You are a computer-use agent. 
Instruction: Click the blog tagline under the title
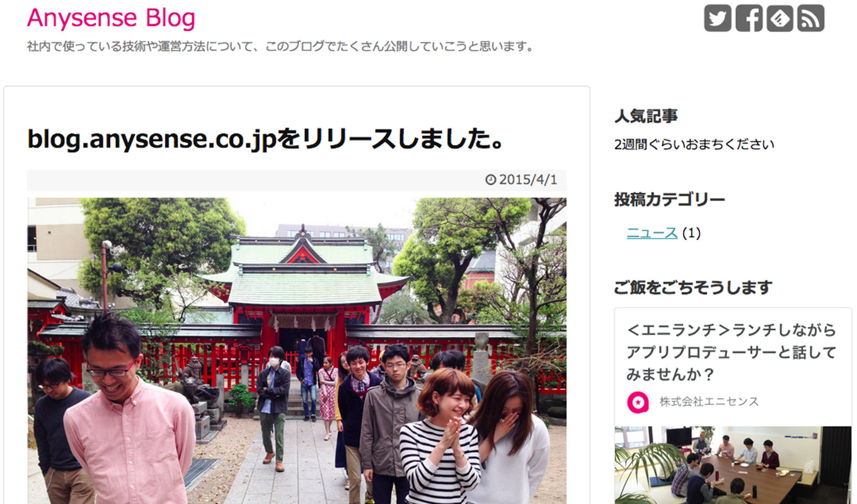click(x=281, y=47)
